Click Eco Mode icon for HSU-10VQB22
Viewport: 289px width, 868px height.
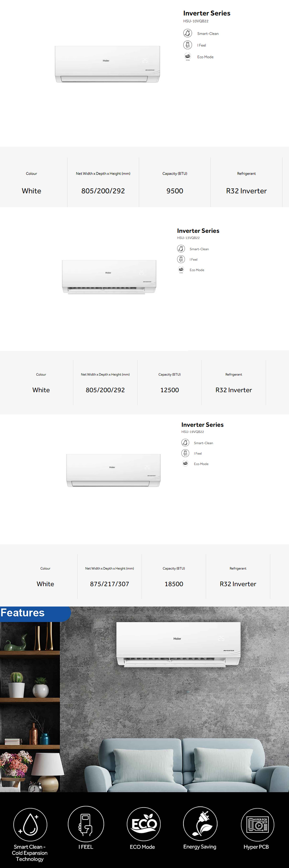(x=187, y=57)
